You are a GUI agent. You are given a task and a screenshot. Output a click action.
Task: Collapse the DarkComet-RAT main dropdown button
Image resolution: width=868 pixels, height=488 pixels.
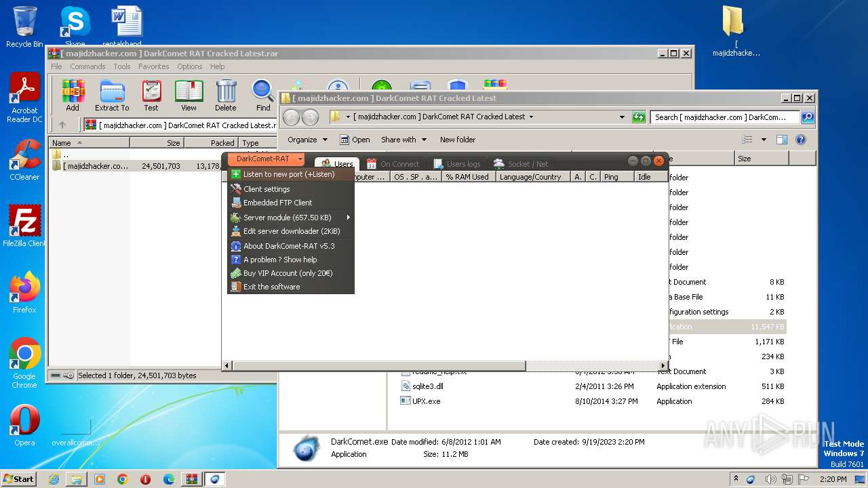pyautogui.click(x=266, y=159)
